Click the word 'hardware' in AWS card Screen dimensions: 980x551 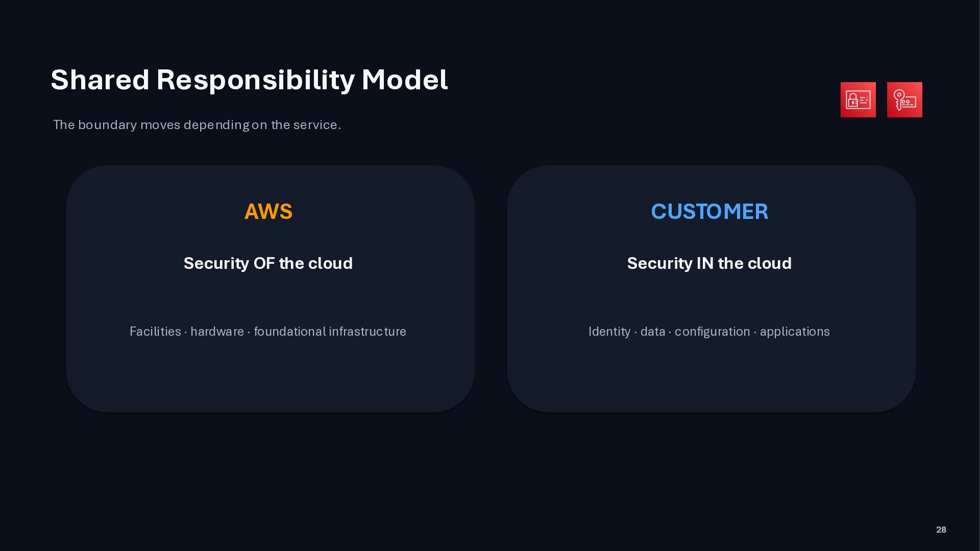click(x=217, y=332)
